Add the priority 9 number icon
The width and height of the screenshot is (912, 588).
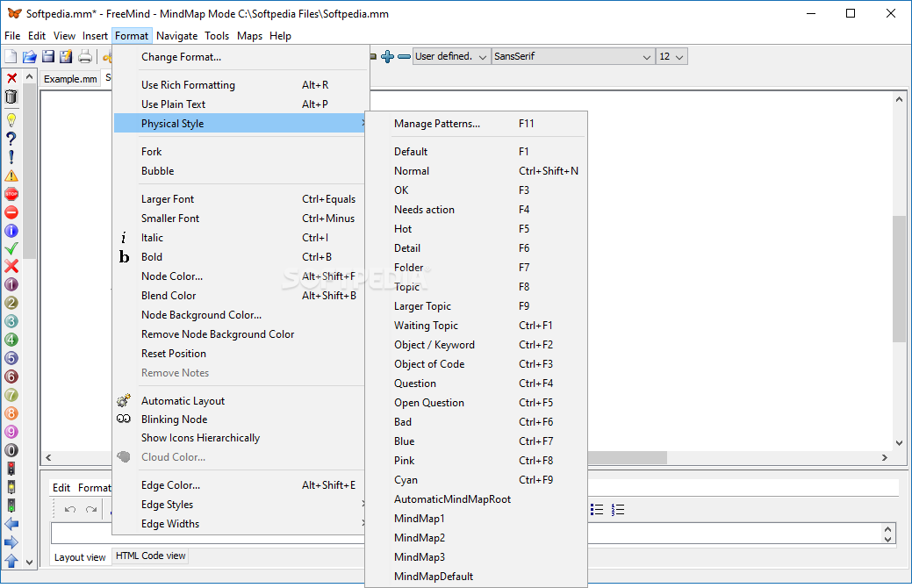point(11,432)
